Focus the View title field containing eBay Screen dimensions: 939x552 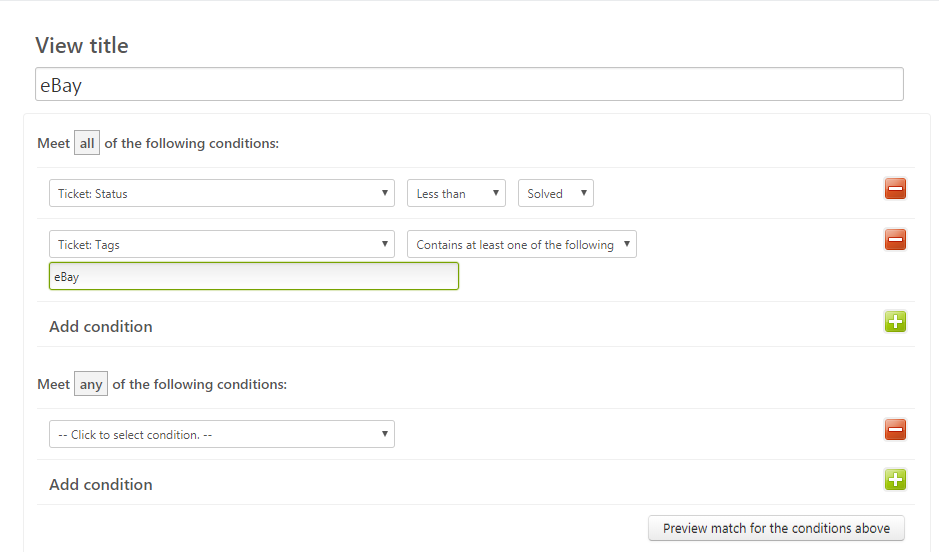tap(470, 84)
